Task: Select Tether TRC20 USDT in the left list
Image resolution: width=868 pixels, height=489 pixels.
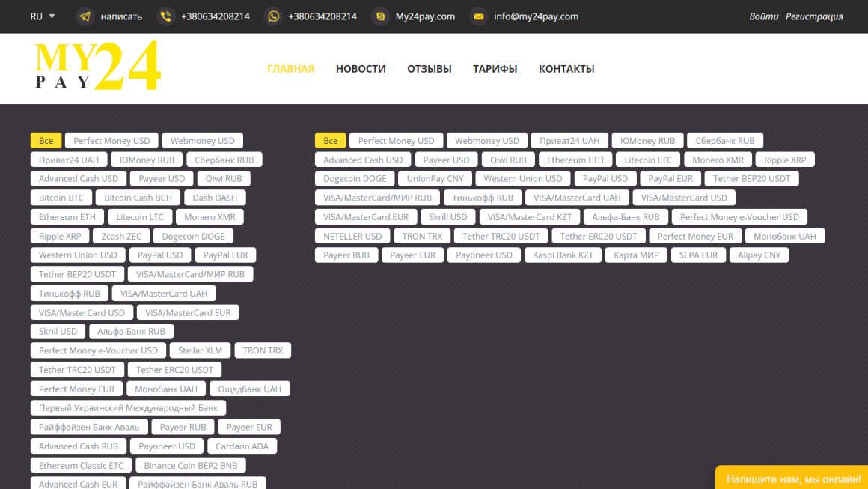Action: pyautogui.click(x=78, y=370)
